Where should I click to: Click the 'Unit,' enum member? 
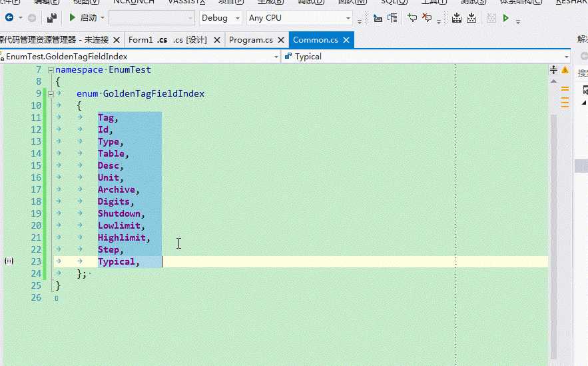pos(111,178)
